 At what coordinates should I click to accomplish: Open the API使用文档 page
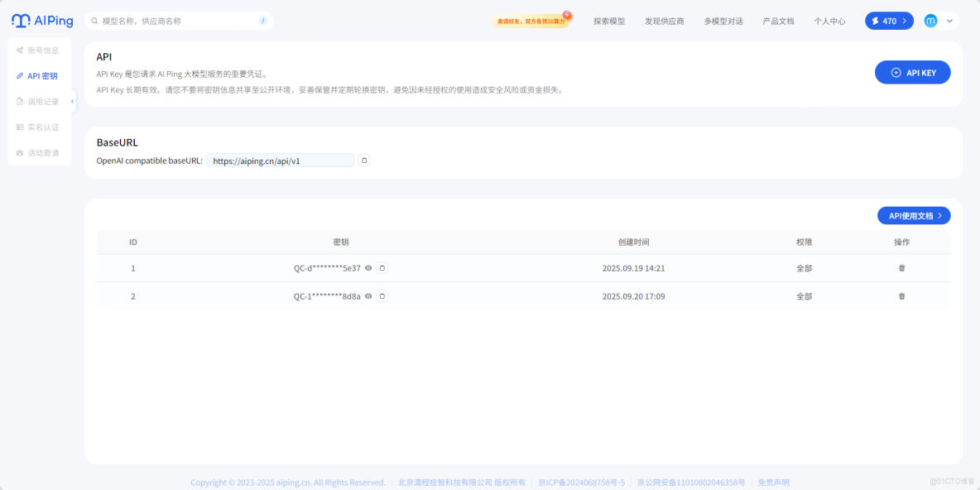tap(913, 215)
